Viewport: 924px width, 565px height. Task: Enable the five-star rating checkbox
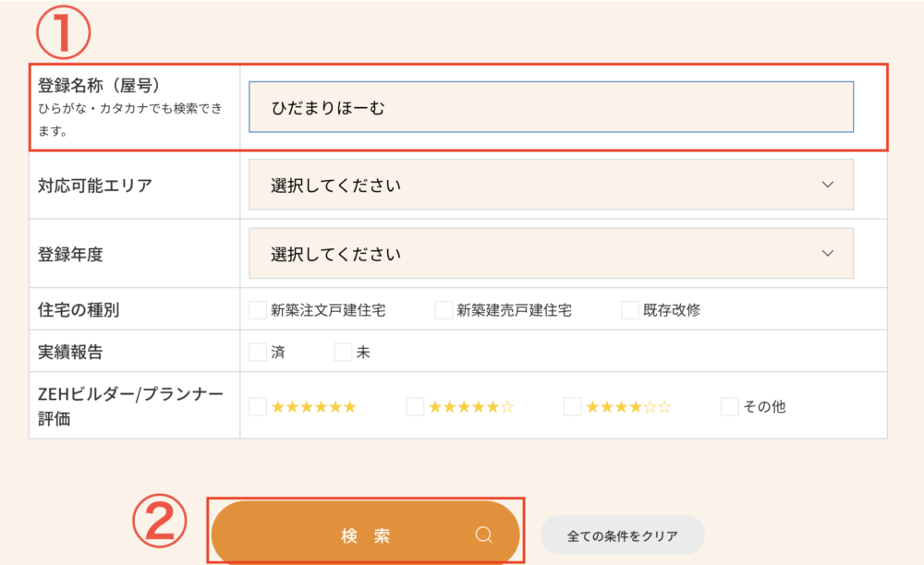[415, 406]
